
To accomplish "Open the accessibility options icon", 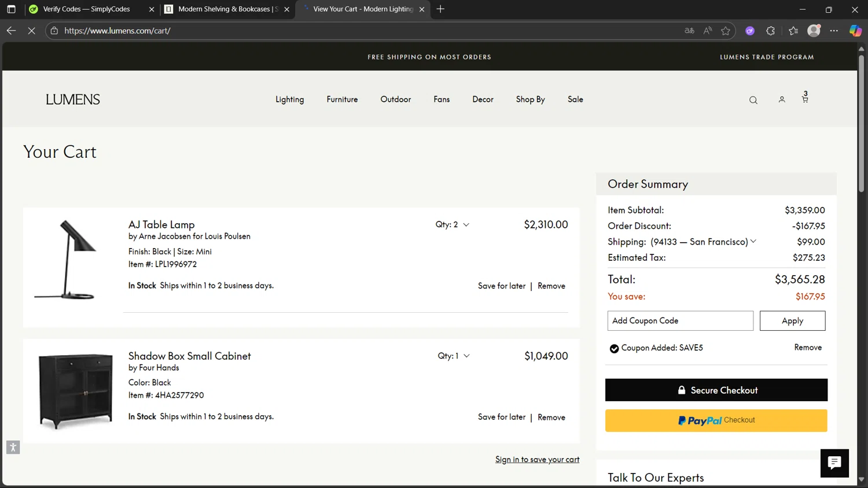I will 13,447.
